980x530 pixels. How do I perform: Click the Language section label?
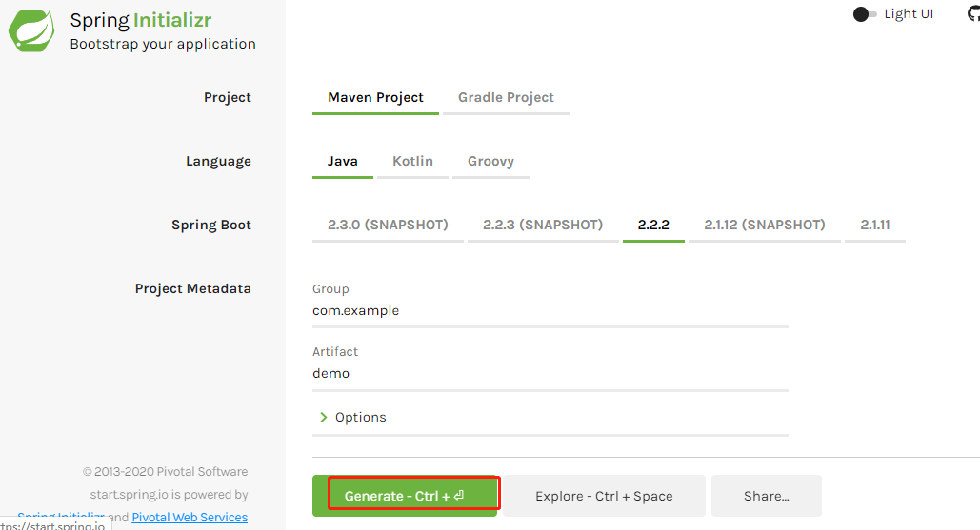[218, 162]
